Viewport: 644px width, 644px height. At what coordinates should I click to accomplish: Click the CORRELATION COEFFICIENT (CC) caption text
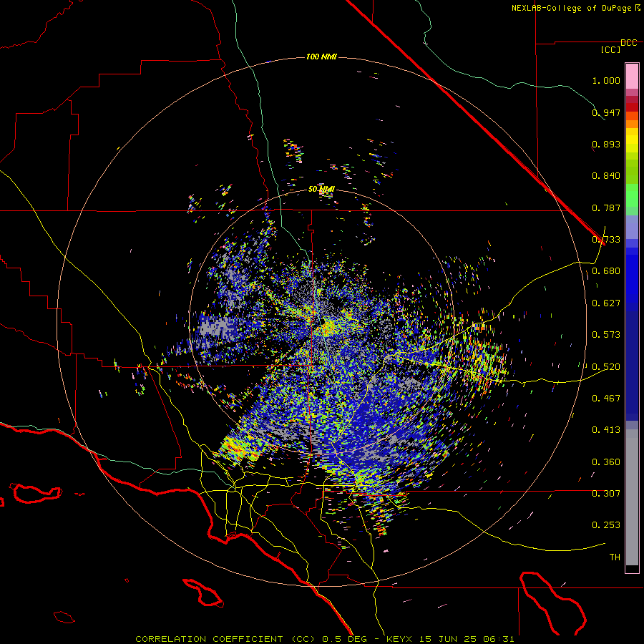(x=225, y=639)
